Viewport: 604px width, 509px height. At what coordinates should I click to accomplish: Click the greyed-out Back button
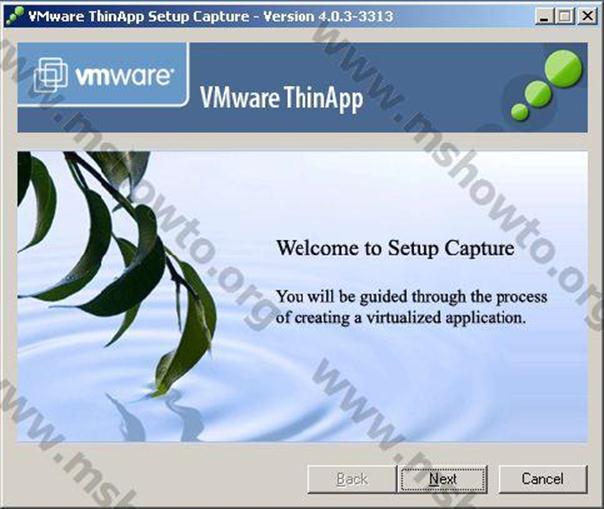pos(351,479)
